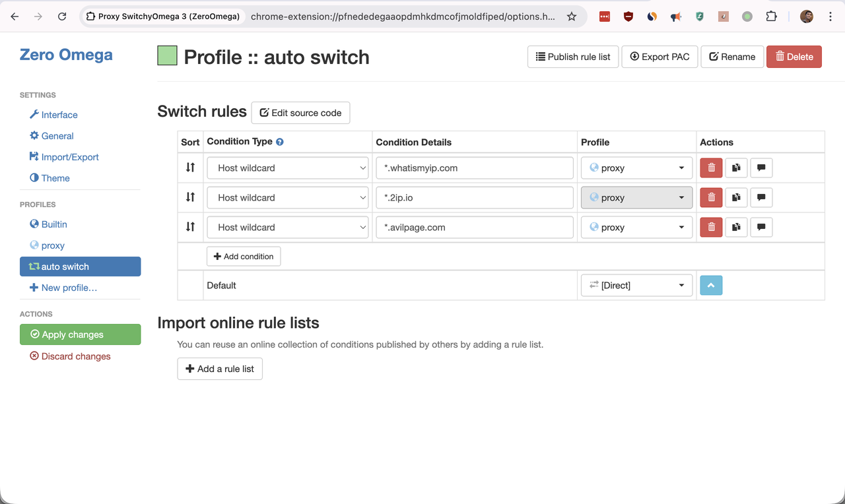
Task: Change the Default profile from [Direct]
Action: click(636, 286)
